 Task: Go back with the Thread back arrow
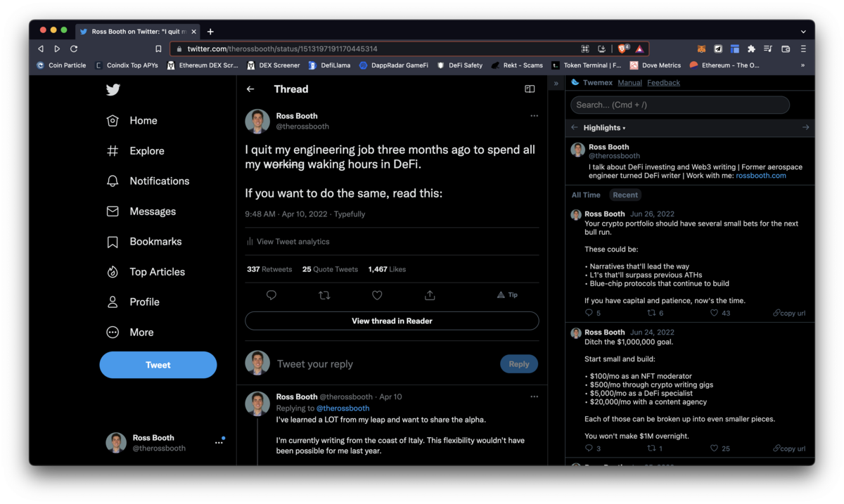click(250, 89)
